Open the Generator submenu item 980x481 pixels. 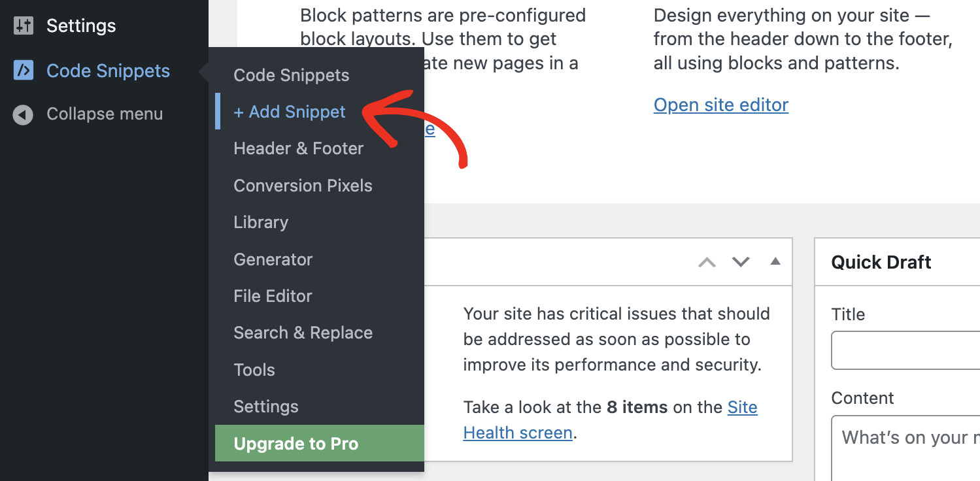273,259
